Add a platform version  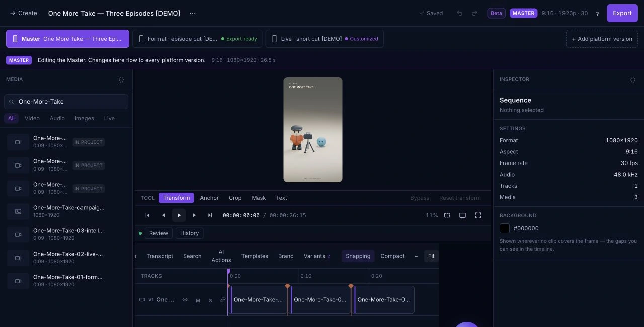point(602,39)
